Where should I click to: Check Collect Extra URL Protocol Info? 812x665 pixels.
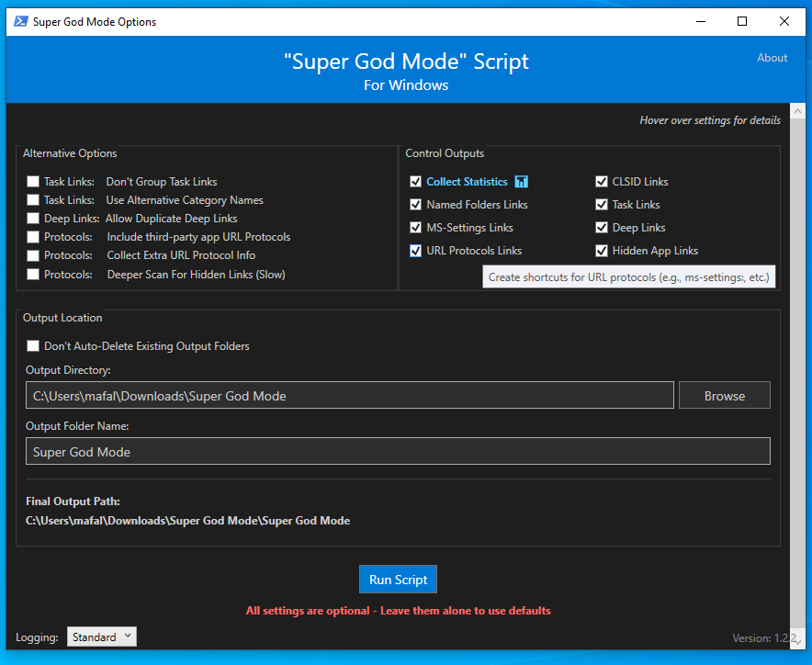point(33,255)
